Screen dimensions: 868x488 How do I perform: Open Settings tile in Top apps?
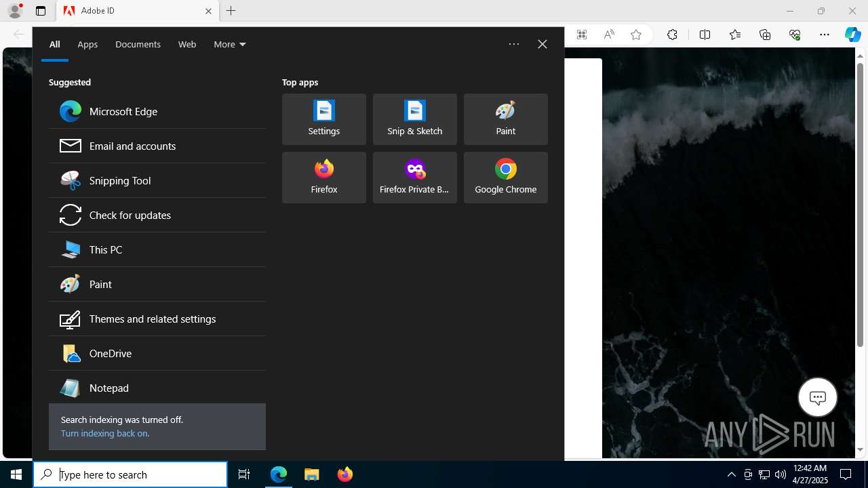coord(324,119)
